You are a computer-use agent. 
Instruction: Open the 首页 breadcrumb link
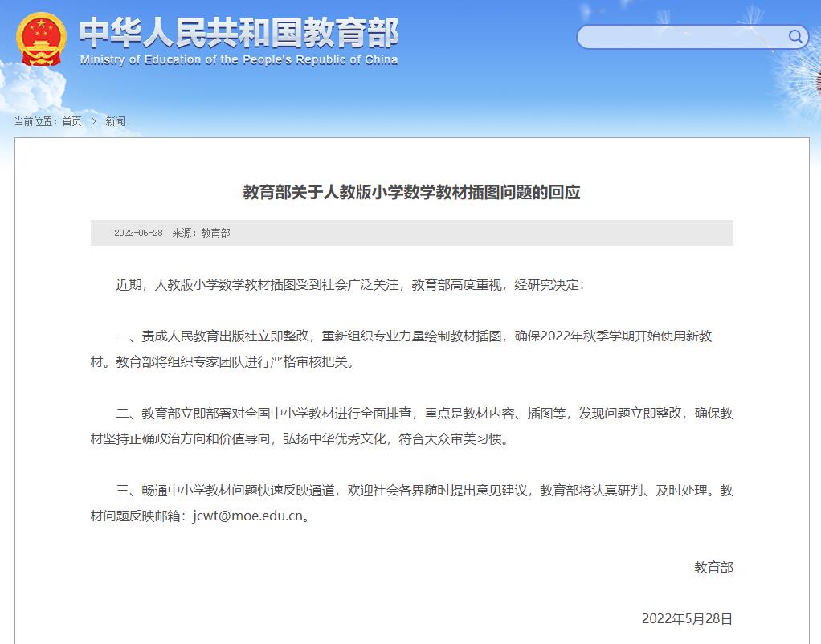tap(71, 121)
